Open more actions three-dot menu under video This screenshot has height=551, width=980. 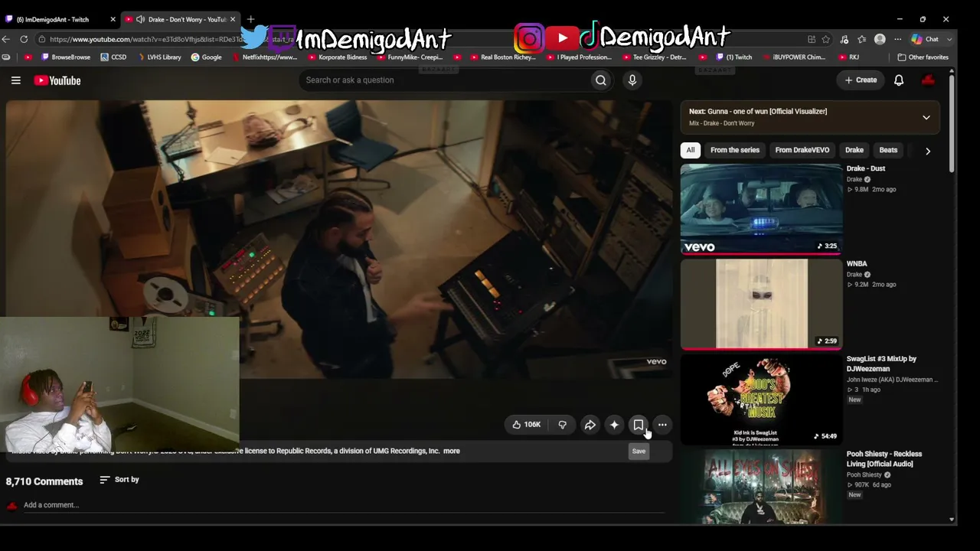(x=662, y=425)
